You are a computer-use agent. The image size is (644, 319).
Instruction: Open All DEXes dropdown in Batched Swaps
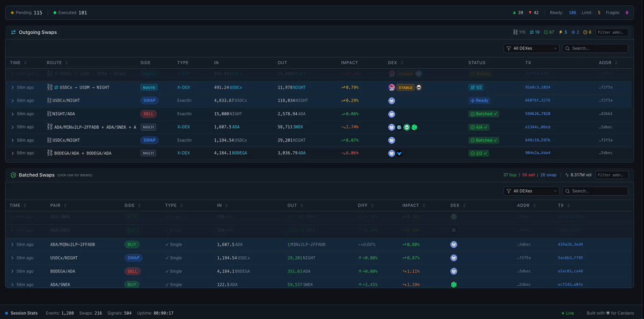[x=531, y=191]
